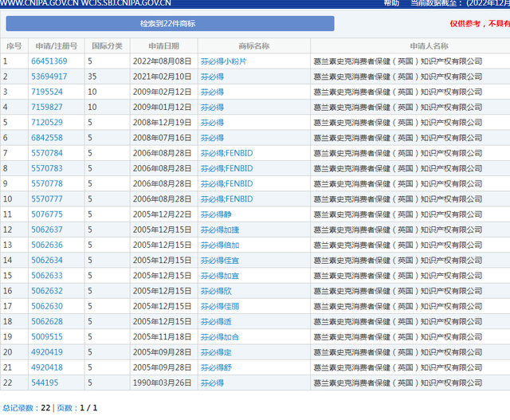Viewport: 510px width, 420px height.
Task: Open registration number 5570778 link
Action: point(47,183)
